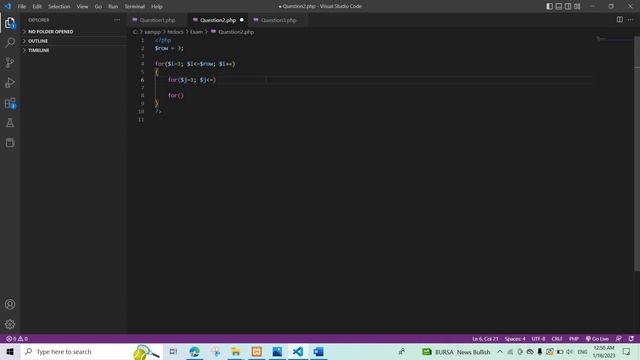Image resolution: width=640 pixels, height=360 pixels.
Task: Open Explorer views and more actions
Action: (117, 20)
